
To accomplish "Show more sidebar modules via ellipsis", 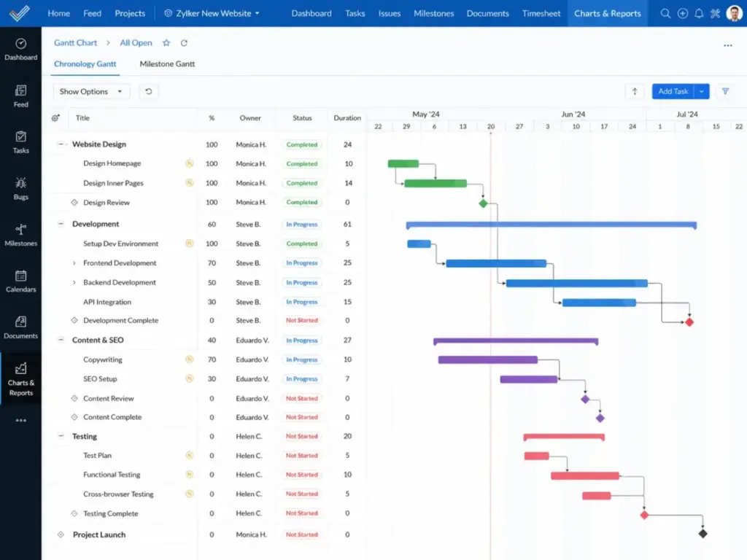I will [20, 421].
